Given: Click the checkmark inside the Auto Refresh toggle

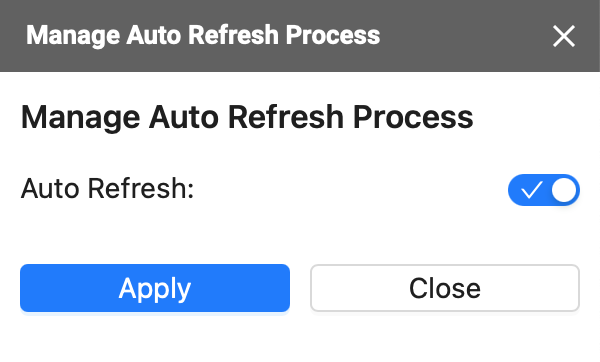Looking at the screenshot, I should (x=531, y=190).
